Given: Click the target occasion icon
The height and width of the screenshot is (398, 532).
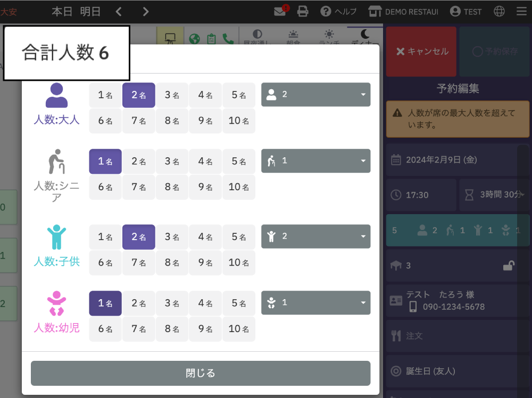Looking at the screenshot, I should 396,371.
